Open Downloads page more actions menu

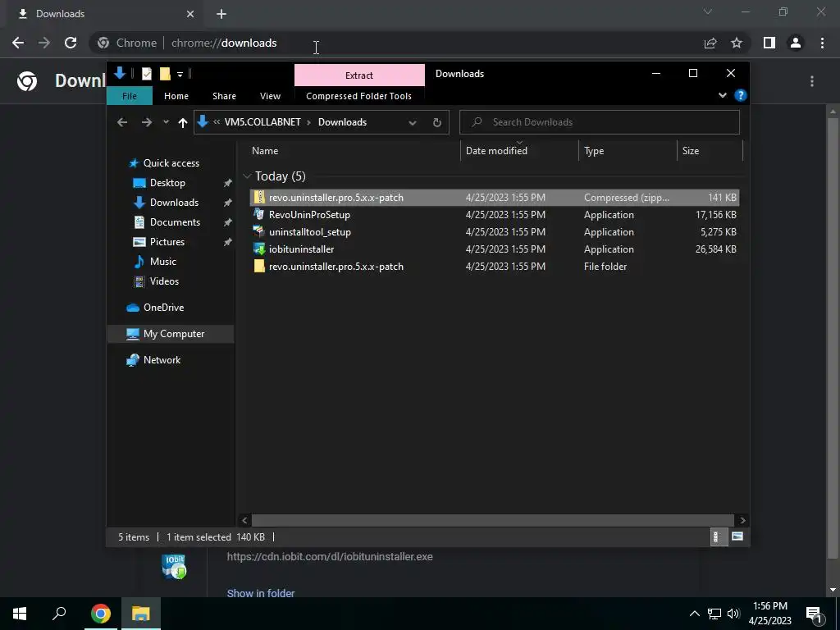(812, 81)
